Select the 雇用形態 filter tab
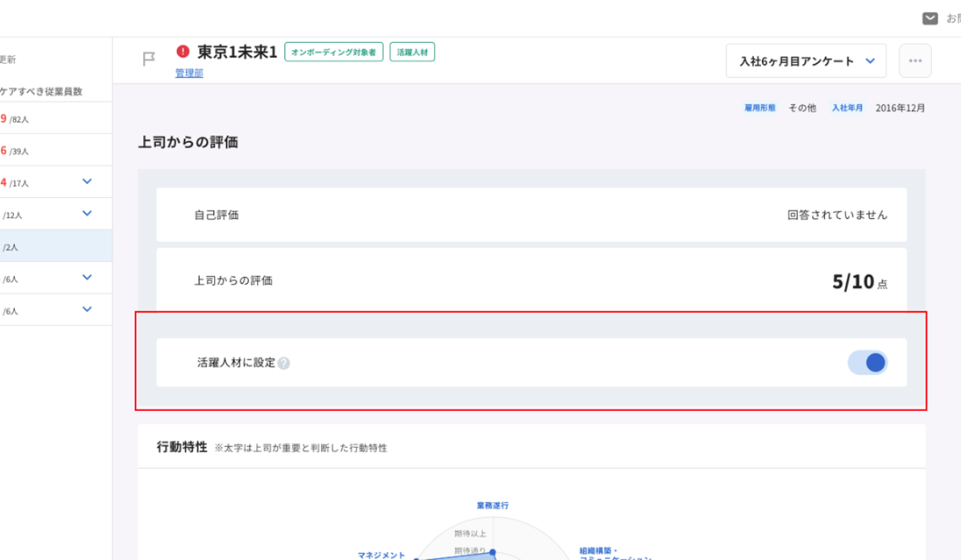This screenshot has width=961, height=560. pyautogui.click(x=758, y=107)
